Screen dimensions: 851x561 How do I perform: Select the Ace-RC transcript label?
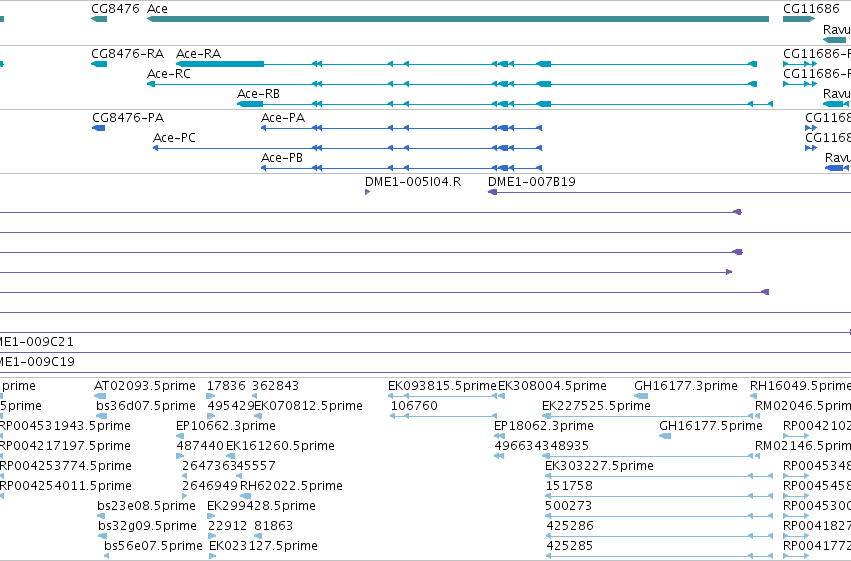[169, 74]
